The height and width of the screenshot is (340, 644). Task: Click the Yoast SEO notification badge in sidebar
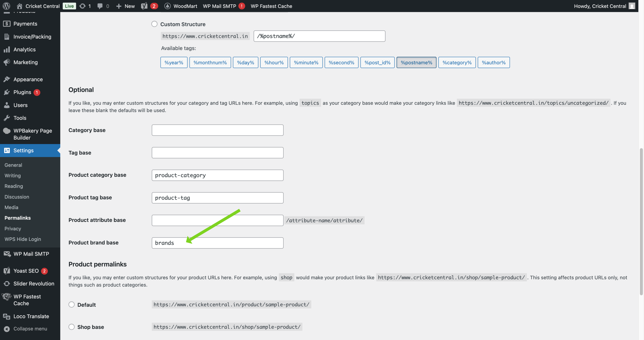click(x=44, y=271)
